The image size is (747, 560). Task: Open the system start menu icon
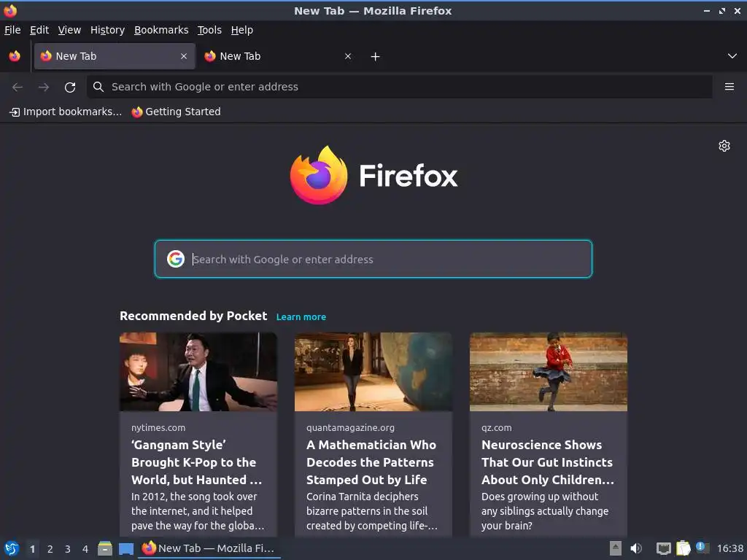click(x=12, y=548)
